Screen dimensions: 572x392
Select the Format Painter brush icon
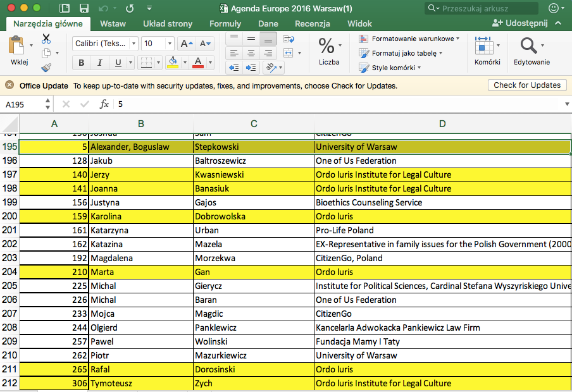coord(46,68)
